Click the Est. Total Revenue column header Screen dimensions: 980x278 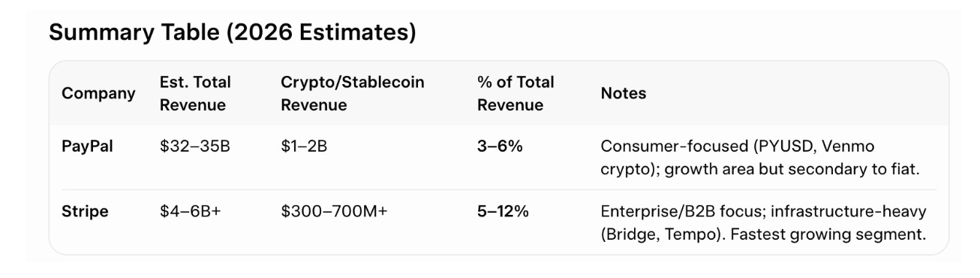[x=195, y=94]
